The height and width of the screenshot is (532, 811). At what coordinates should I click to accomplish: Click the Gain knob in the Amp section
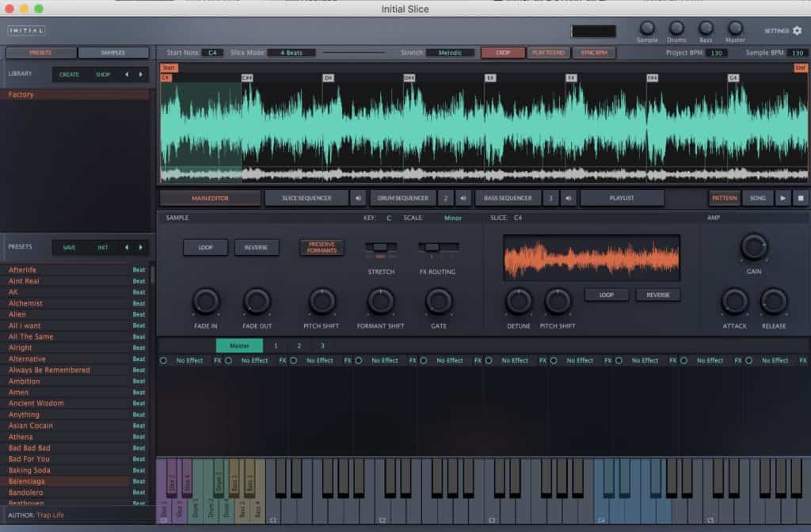(754, 247)
